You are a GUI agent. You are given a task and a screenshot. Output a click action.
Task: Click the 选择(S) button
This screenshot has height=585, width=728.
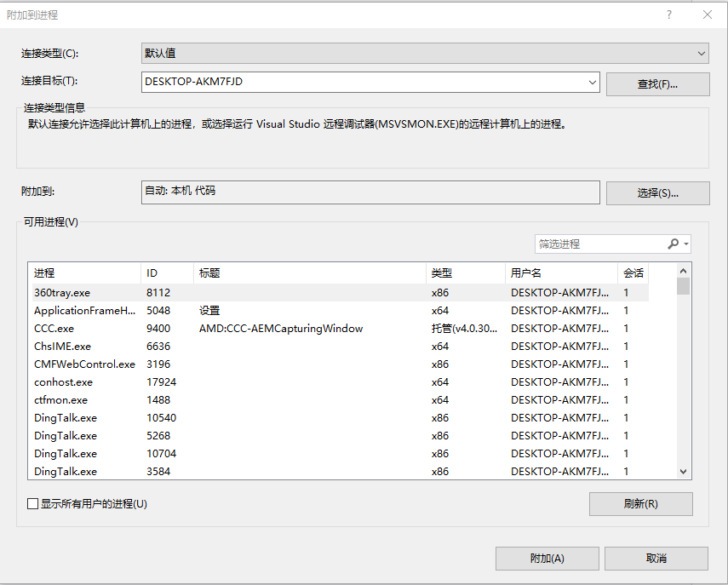click(x=656, y=192)
